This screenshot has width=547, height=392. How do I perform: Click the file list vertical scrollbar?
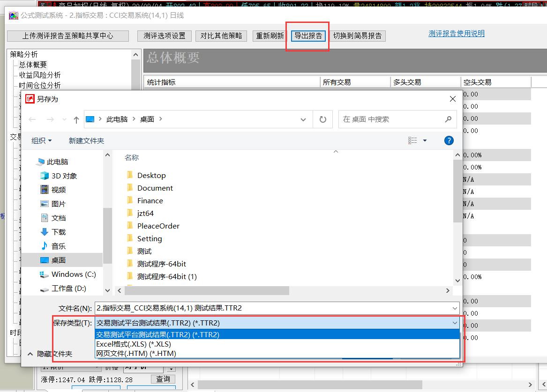coord(457,191)
